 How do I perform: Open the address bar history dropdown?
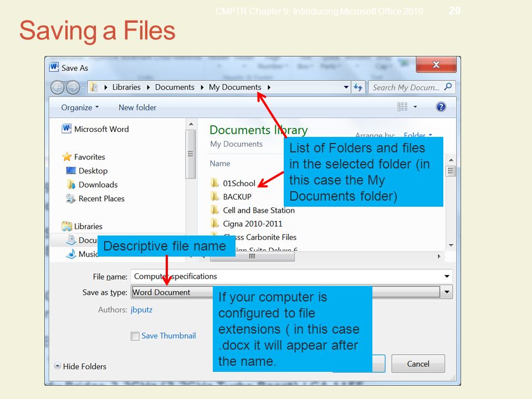346,87
